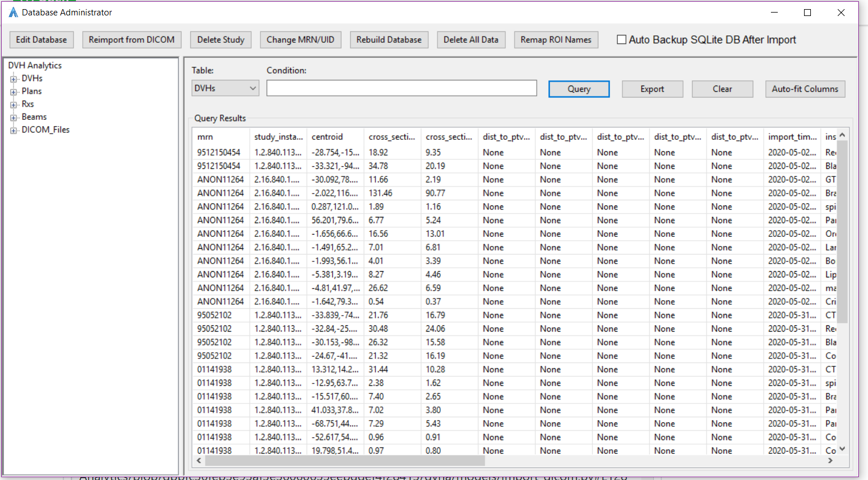Click the DVH Analytics app icon in the title bar
868x480 pixels.
click(x=13, y=12)
